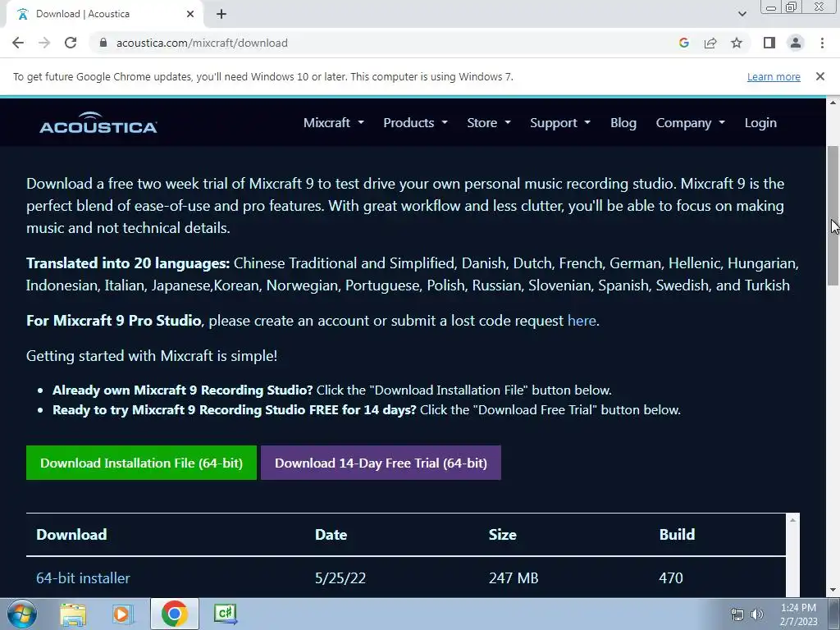This screenshot has height=630, width=840.
Task: Expand the Store navigation dropdown
Action: coord(489,123)
